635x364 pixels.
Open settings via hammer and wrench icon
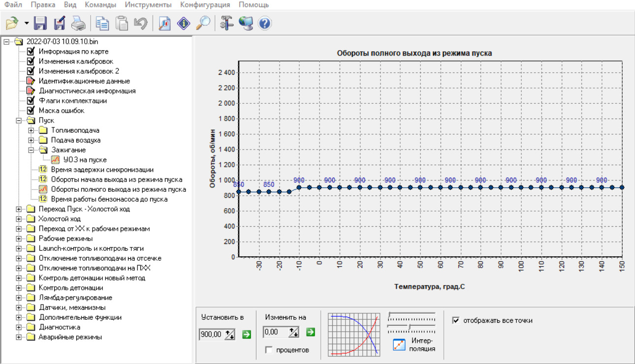(226, 23)
